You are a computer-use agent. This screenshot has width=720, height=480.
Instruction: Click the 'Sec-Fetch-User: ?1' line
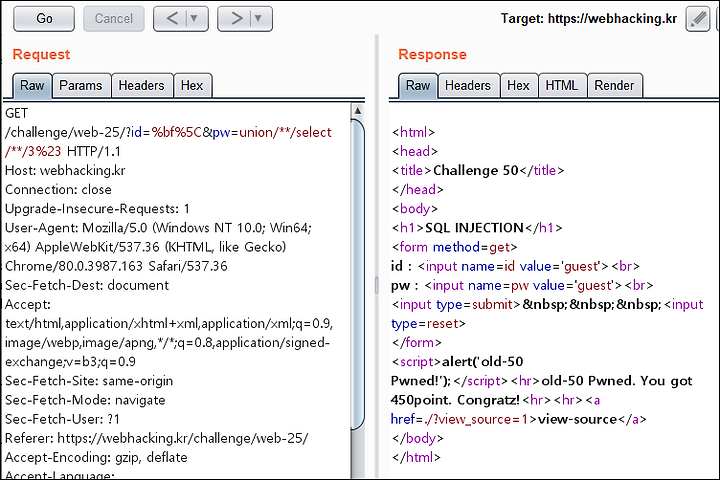[x=62, y=419]
